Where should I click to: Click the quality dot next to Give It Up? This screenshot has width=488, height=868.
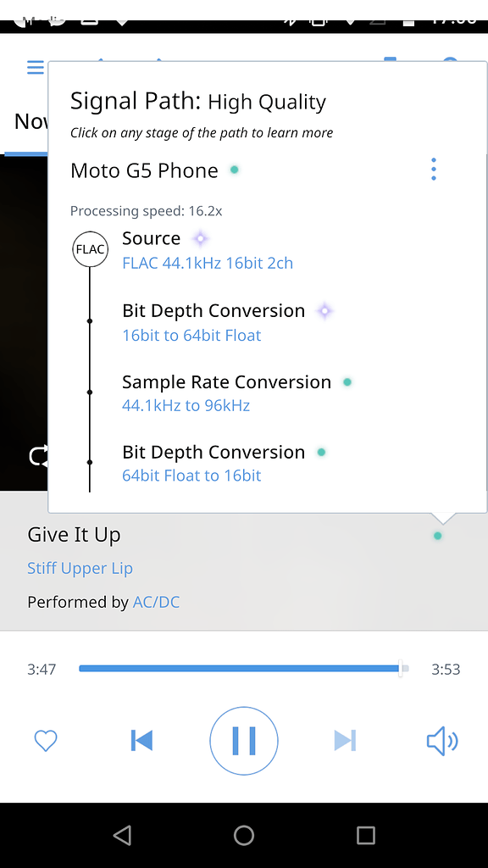tap(437, 536)
